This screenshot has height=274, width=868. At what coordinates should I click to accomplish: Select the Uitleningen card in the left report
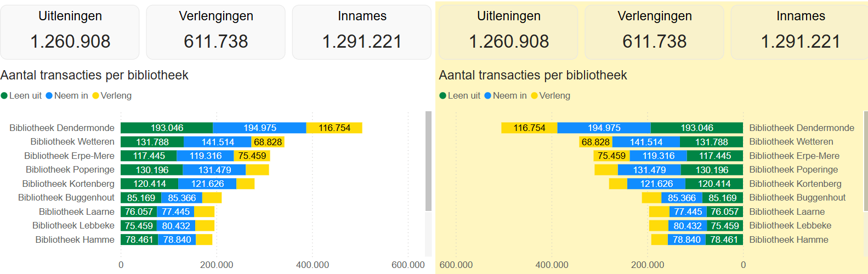pos(70,32)
